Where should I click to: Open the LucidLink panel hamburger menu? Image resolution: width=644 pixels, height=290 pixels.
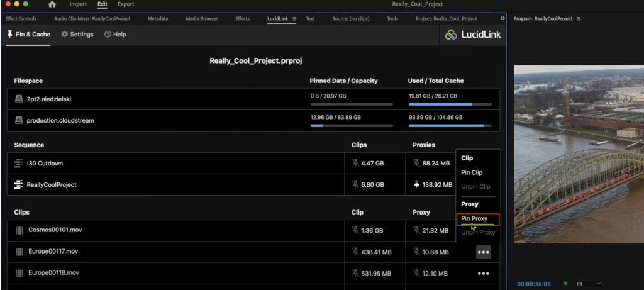point(294,18)
